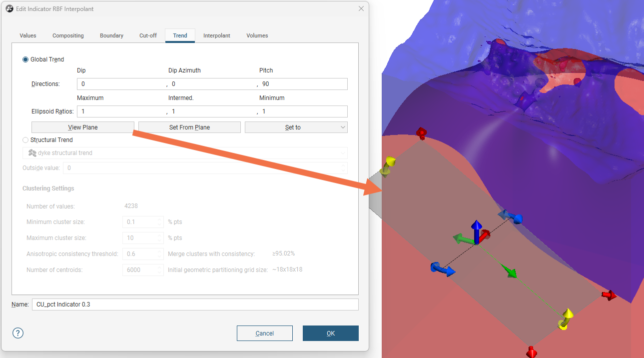The image size is (644, 358).
Task: Open the Set to dropdown
Action: coord(296,127)
